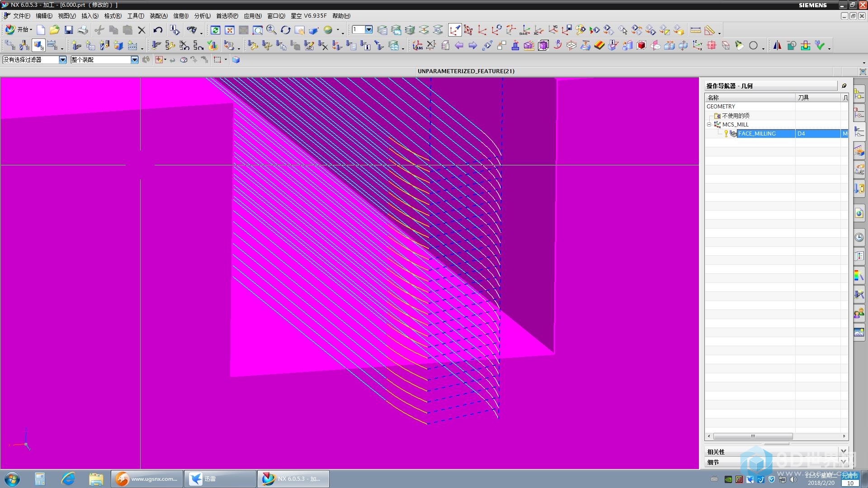Toggle the violet wireframe cube display mode
This screenshot has height=488, width=868.
pos(543,45)
